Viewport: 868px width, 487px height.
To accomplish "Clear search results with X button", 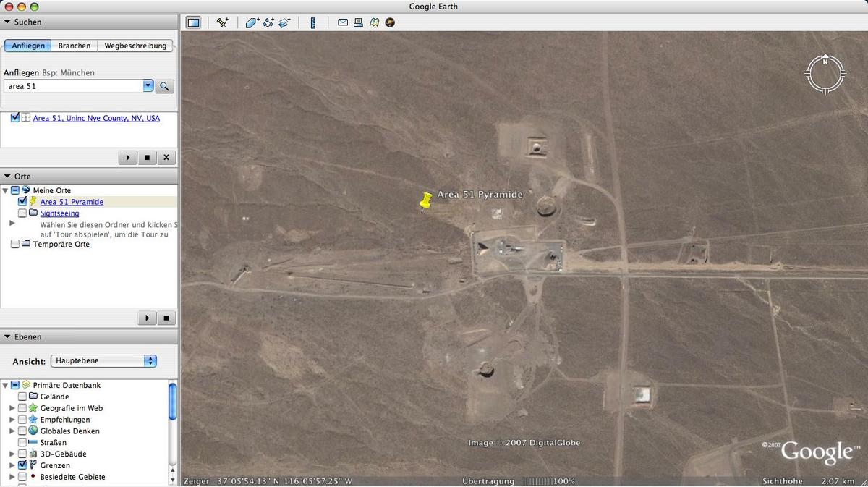I will pyautogui.click(x=166, y=157).
